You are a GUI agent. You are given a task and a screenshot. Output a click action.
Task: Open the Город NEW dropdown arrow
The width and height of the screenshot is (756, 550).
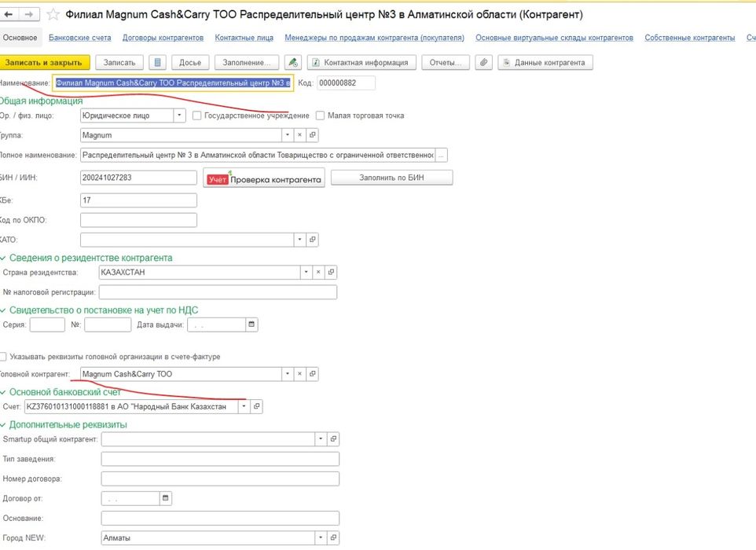pos(321,537)
